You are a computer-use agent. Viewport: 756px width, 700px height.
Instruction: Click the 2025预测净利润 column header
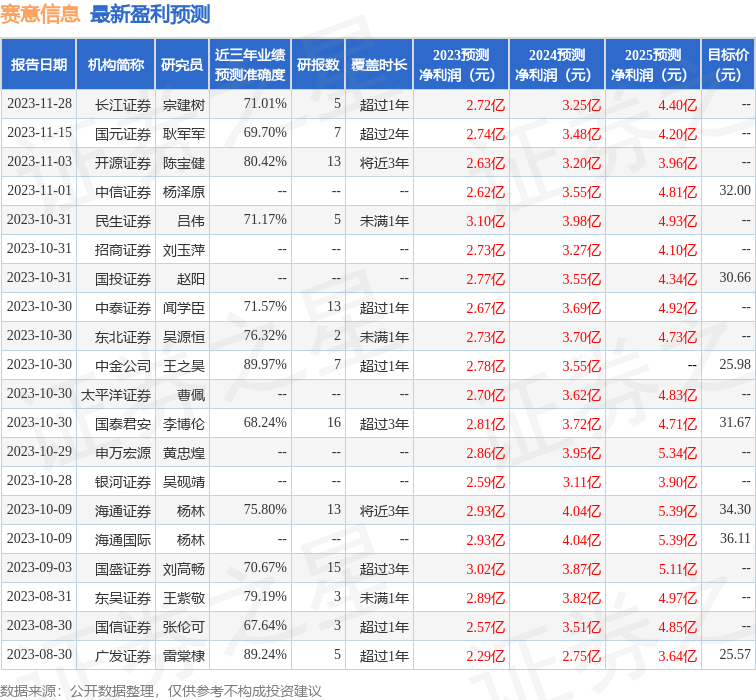[653, 65]
